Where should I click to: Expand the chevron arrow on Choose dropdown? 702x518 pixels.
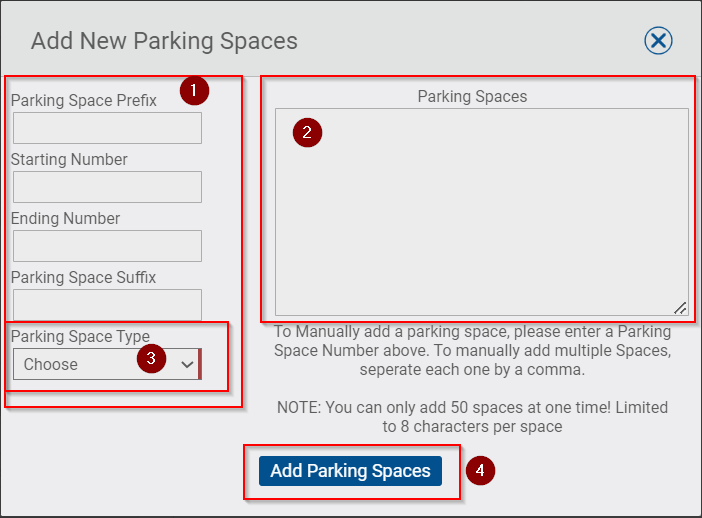pyautogui.click(x=187, y=364)
